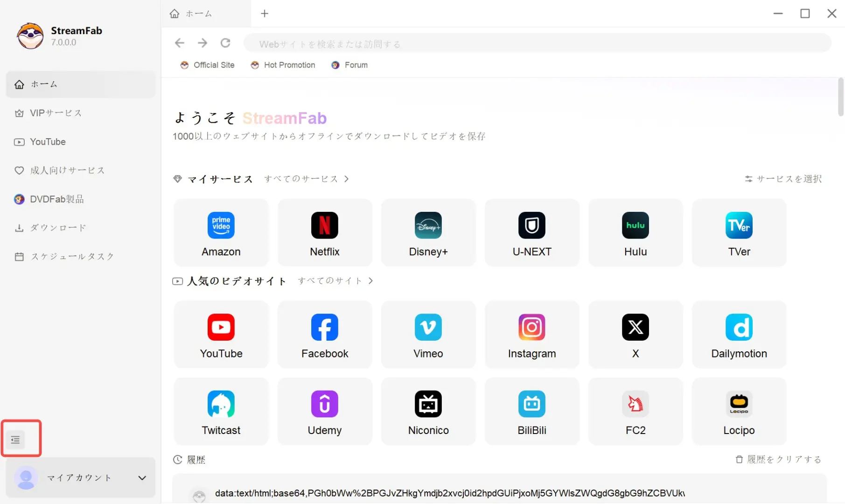
Task: Open the Dailymotion site tile
Action: pyautogui.click(x=739, y=335)
